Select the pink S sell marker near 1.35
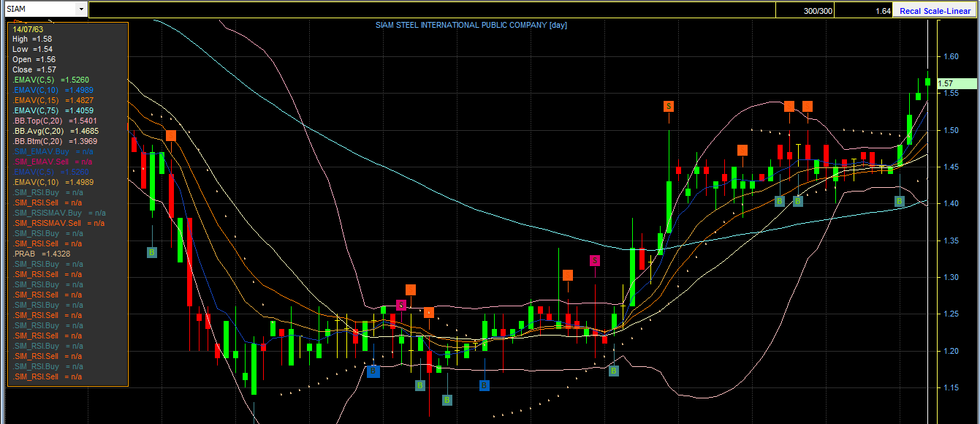Screen dimensions: 980x424 coord(595,260)
